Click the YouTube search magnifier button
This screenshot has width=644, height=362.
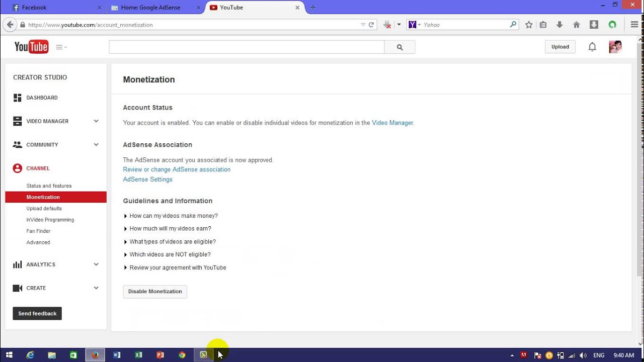(x=400, y=47)
